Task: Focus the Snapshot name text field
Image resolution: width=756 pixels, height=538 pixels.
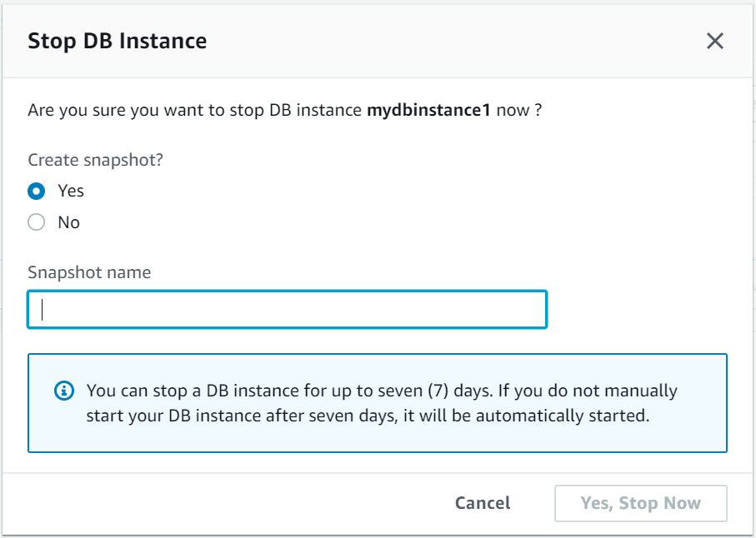Action: 287,310
